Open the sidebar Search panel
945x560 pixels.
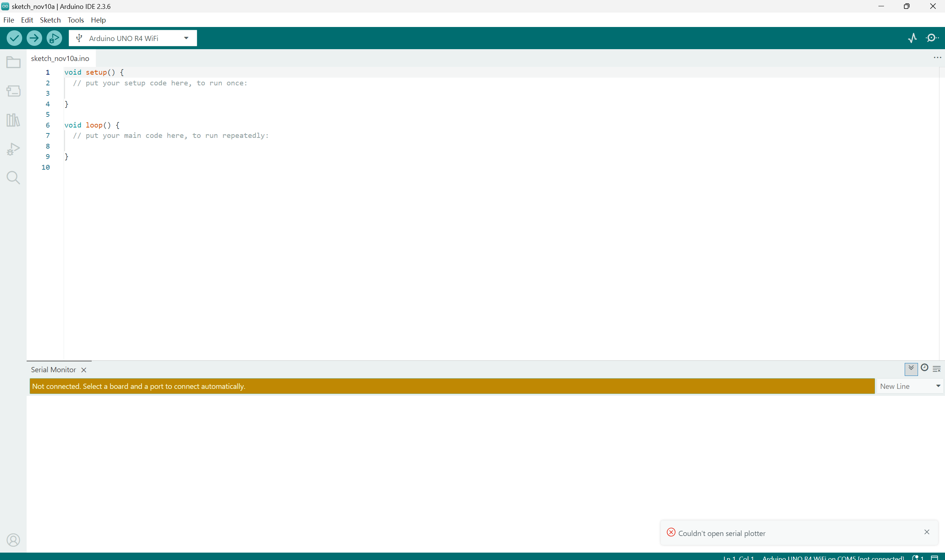click(x=13, y=177)
